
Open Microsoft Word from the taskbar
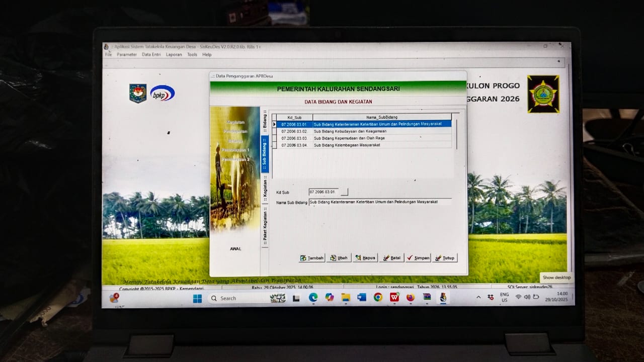[x=362, y=298]
